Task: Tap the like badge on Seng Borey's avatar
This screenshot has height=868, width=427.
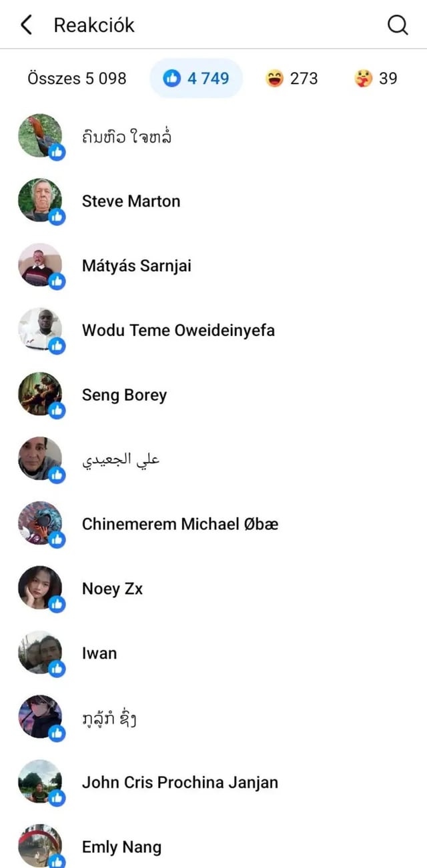Action: (57, 411)
